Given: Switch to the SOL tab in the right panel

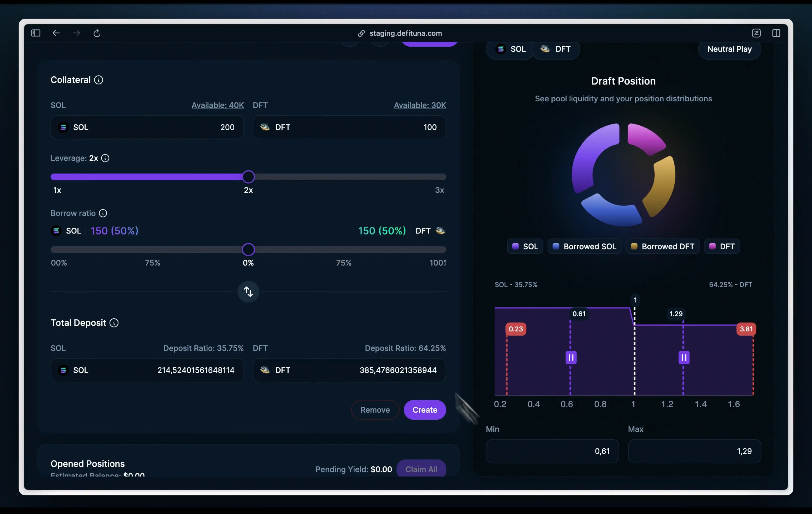Looking at the screenshot, I should click(x=510, y=49).
